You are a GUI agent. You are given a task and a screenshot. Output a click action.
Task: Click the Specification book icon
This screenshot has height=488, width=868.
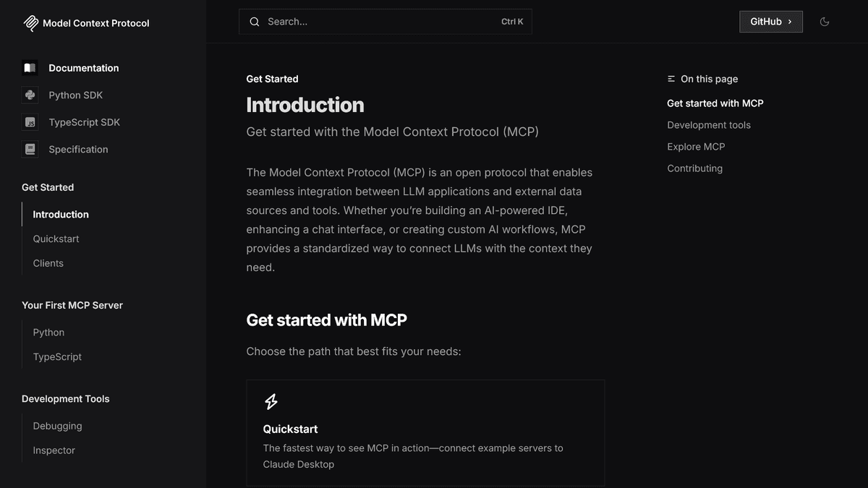(x=30, y=150)
